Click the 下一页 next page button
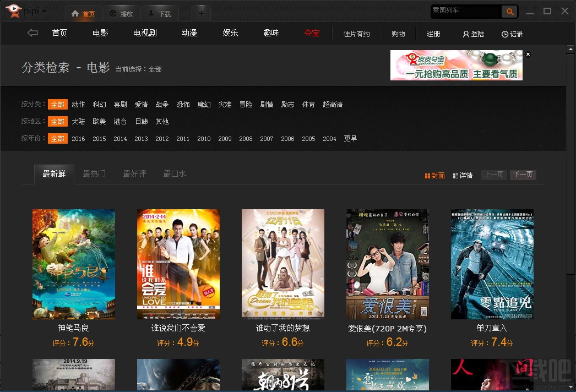This screenshot has height=392, width=576. 523,175
